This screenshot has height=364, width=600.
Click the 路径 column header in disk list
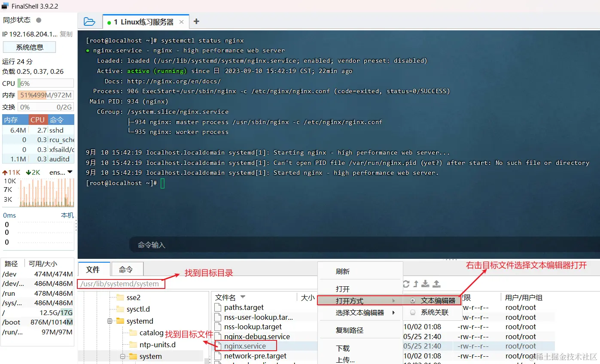[11, 264]
